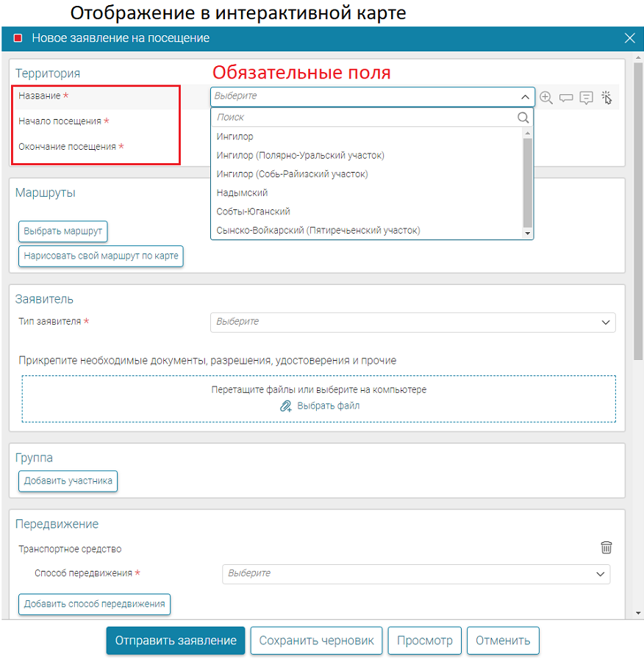Click the select-on-map cursor icon
Screen dimensions: 644x659
607,97
